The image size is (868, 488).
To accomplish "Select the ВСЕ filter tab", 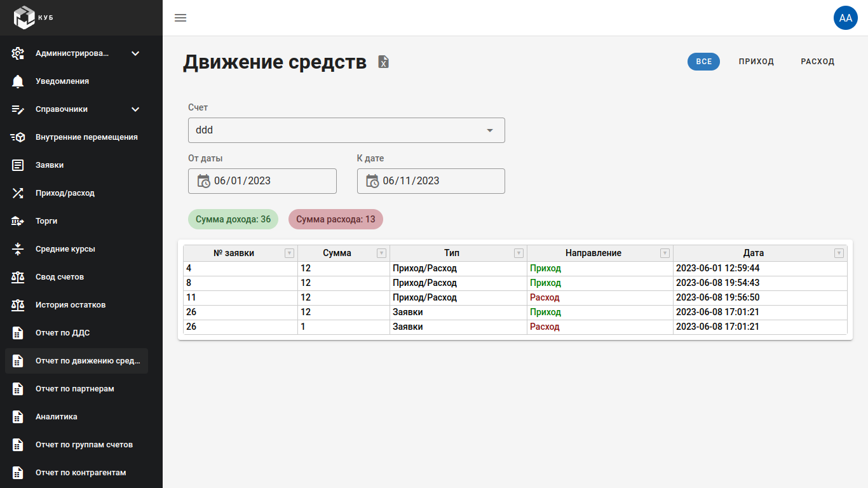I will point(703,62).
